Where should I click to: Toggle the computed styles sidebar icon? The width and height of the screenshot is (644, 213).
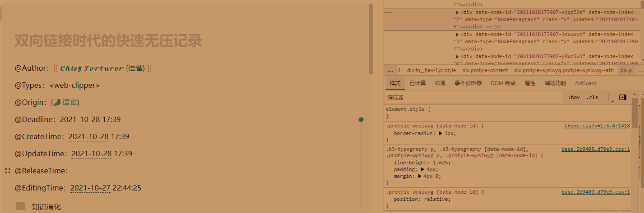click(x=623, y=97)
